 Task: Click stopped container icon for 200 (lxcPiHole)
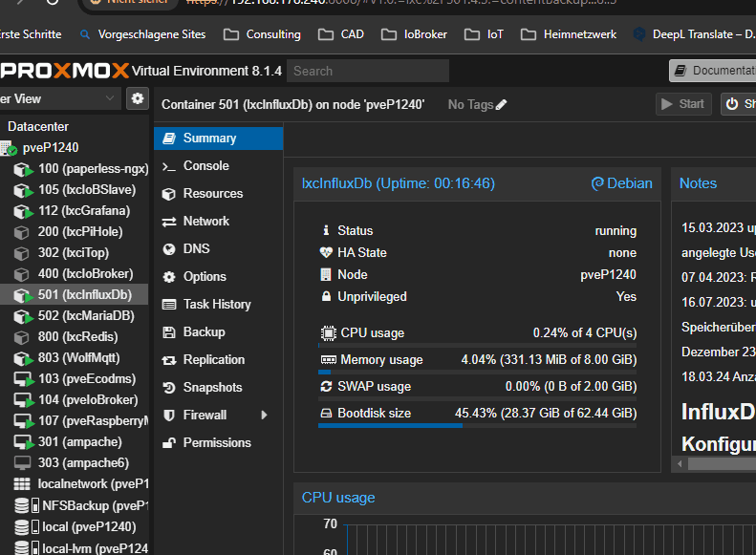click(21, 232)
